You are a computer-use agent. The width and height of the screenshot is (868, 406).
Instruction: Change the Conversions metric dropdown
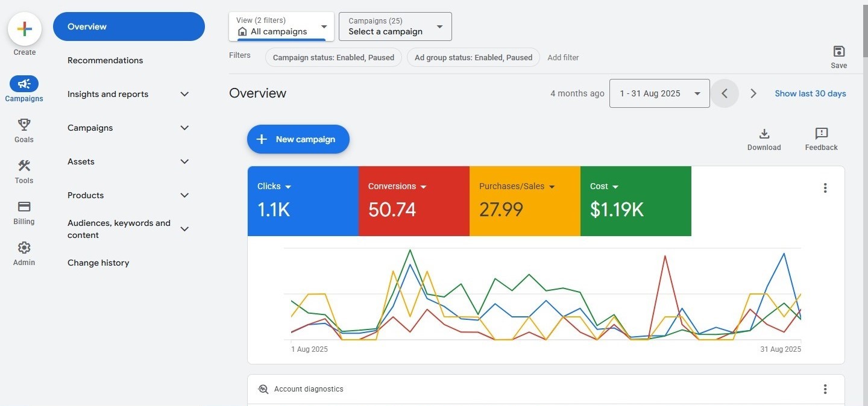click(x=423, y=187)
